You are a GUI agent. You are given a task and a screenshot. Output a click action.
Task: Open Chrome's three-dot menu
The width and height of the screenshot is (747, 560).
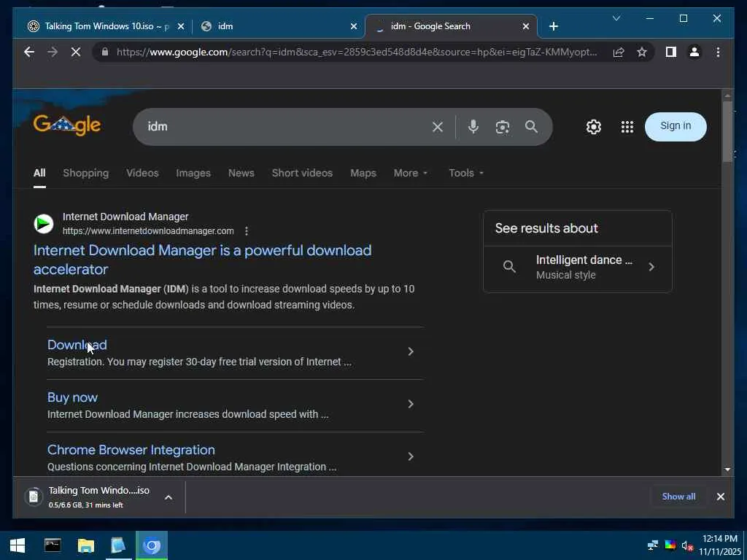coord(718,52)
